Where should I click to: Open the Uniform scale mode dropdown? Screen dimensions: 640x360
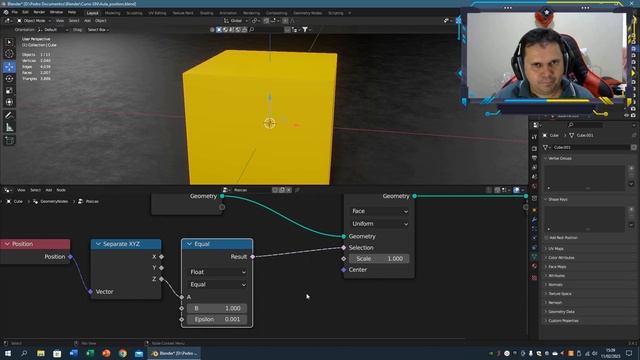coord(380,224)
